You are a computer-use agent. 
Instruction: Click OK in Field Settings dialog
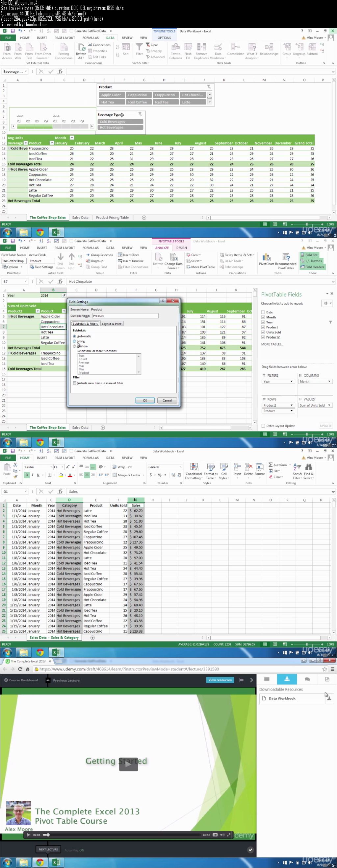[x=145, y=401]
